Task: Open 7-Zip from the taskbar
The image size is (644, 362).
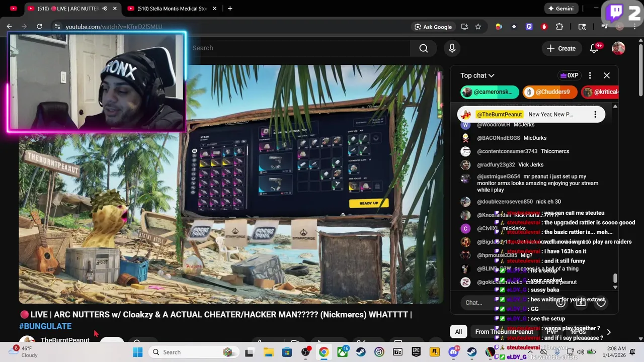Action: pos(397,352)
